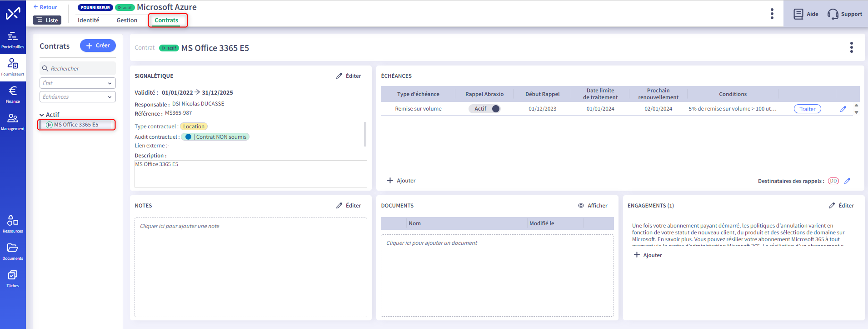The height and width of the screenshot is (329, 868).
Task: Click Éditer in Signalétique panel
Action: pyautogui.click(x=349, y=76)
